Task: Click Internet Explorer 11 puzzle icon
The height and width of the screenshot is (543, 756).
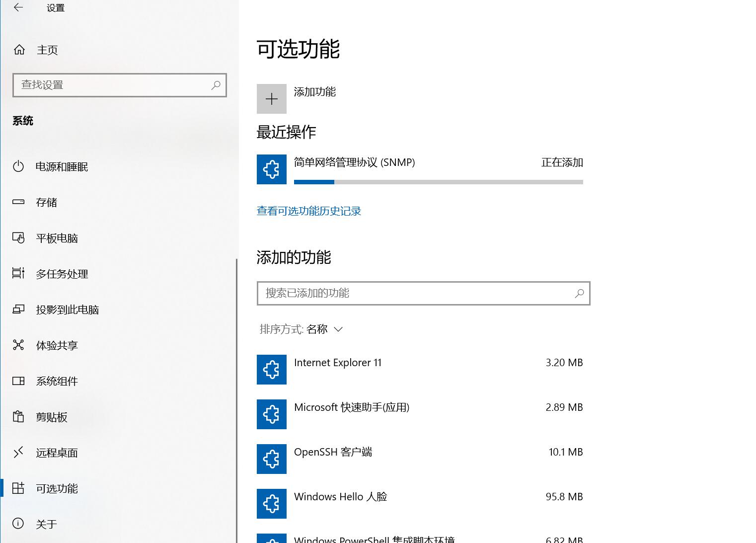Action: coord(272,370)
